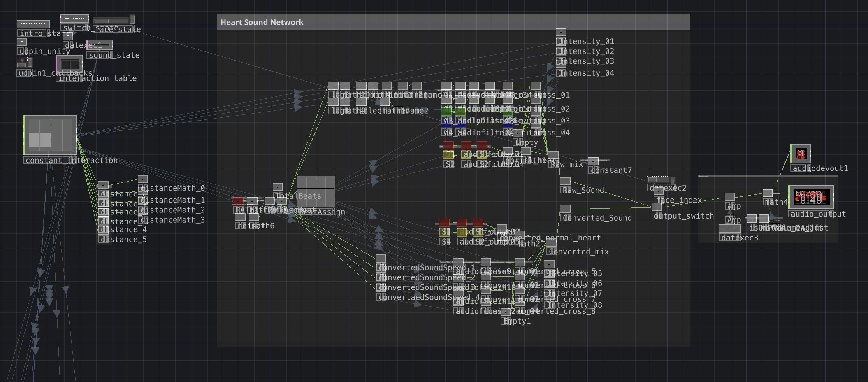Select the Raw_Sound node
868x382 pixels.
coord(565,181)
